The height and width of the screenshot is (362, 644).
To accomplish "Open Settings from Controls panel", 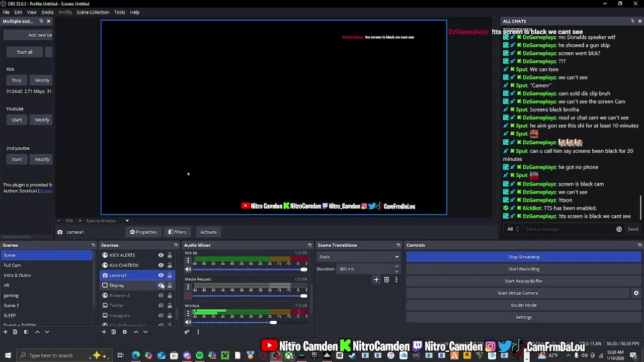I will point(524,317).
